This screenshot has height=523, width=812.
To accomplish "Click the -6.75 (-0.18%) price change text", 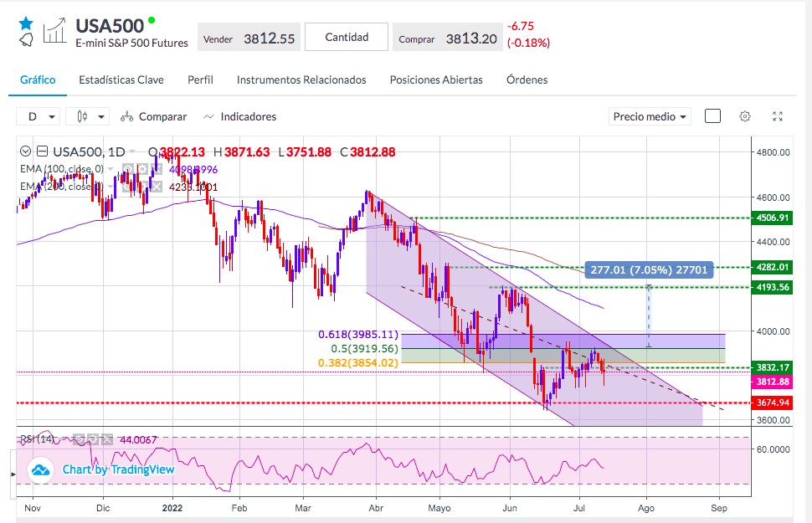I will (528, 34).
